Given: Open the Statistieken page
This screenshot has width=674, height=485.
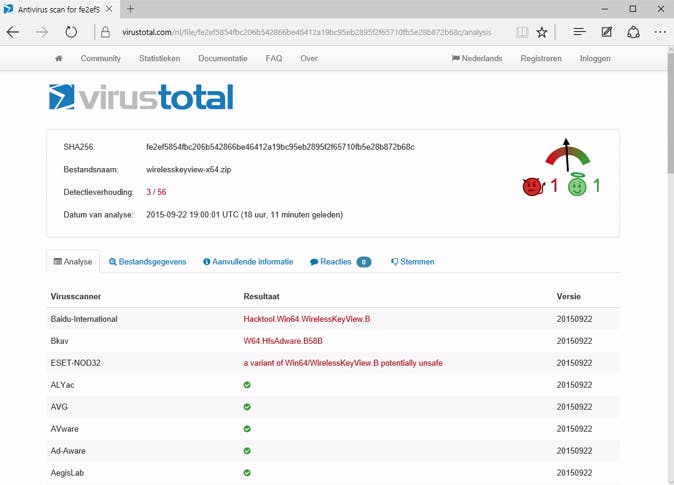Looking at the screenshot, I should coord(159,58).
